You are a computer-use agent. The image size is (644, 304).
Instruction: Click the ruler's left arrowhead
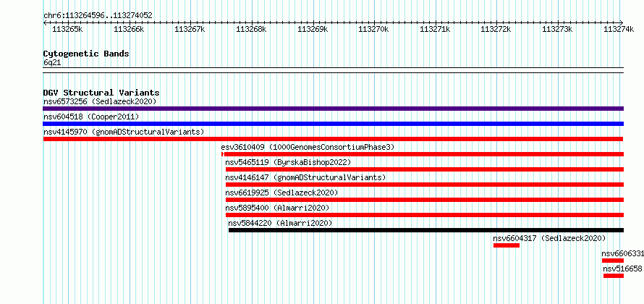[45, 22]
